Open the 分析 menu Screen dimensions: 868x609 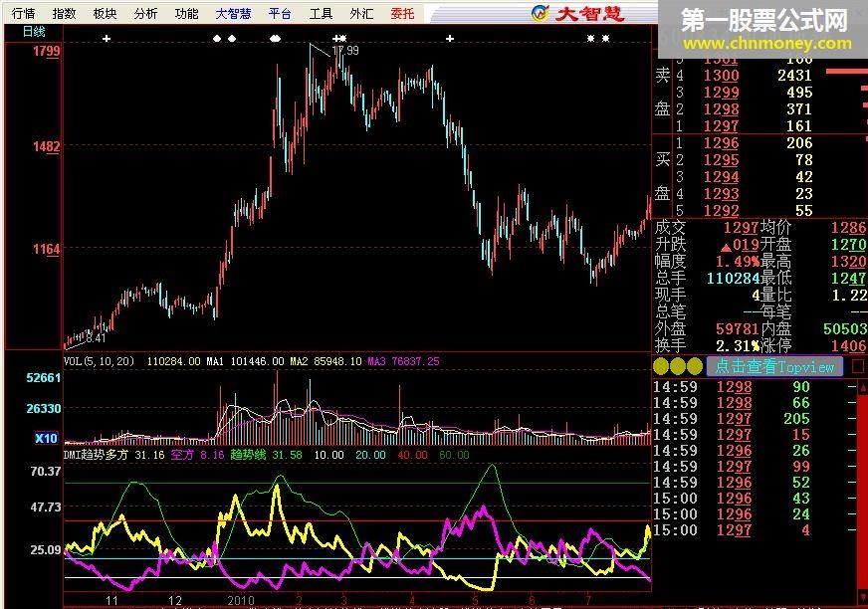pyautogui.click(x=145, y=13)
